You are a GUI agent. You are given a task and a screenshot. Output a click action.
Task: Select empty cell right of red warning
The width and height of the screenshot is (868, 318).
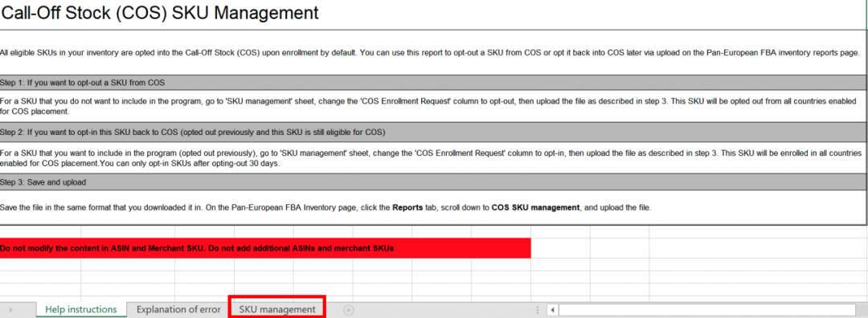point(560,248)
